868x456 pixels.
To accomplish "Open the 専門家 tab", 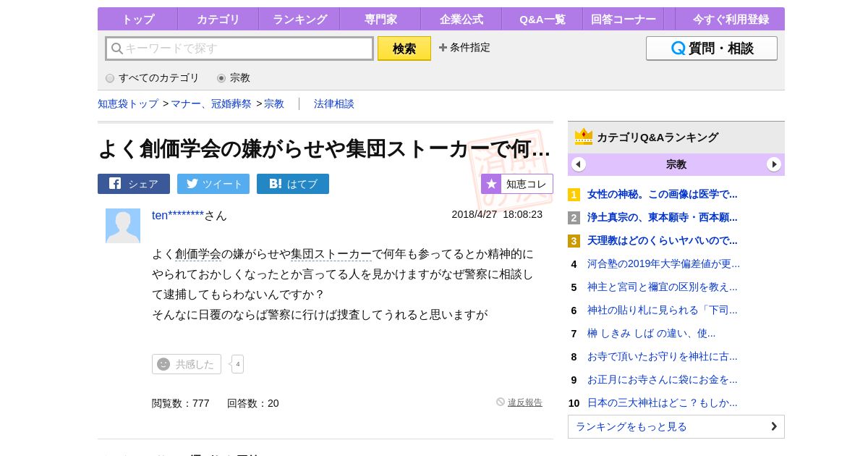I will tap(380, 20).
